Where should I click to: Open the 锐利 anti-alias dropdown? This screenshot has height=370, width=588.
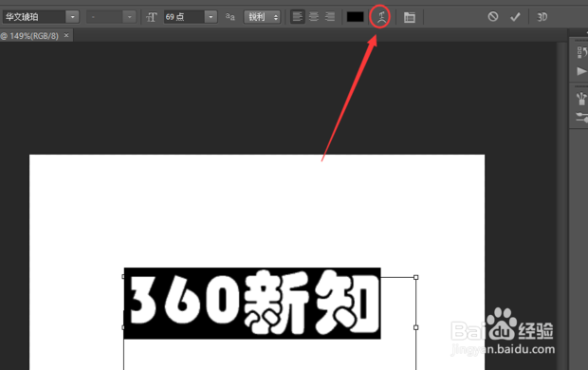pos(262,17)
